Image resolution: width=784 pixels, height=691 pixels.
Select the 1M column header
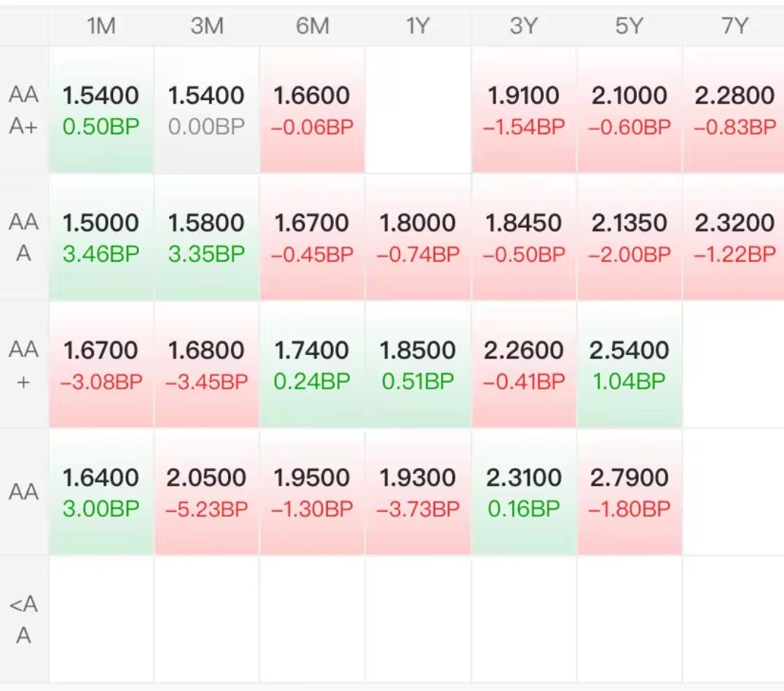pyautogui.click(x=101, y=26)
